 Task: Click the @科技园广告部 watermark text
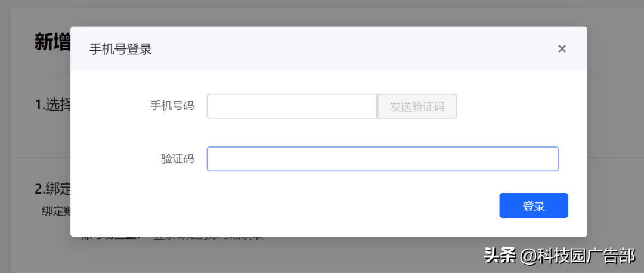tap(577, 256)
